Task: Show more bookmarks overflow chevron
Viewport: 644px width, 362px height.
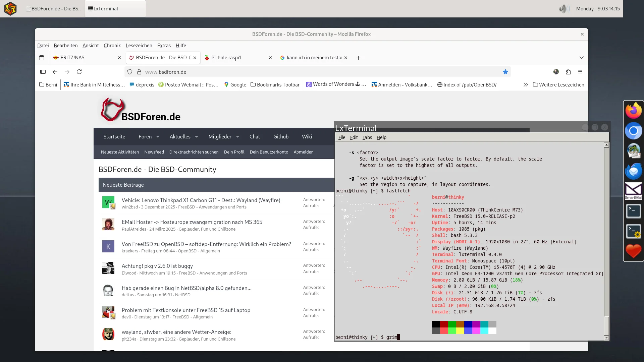Action: tap(526, 85)
